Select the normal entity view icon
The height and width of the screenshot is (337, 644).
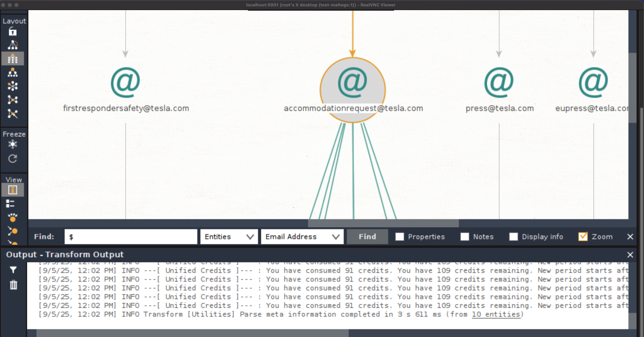tap(12, 190)
